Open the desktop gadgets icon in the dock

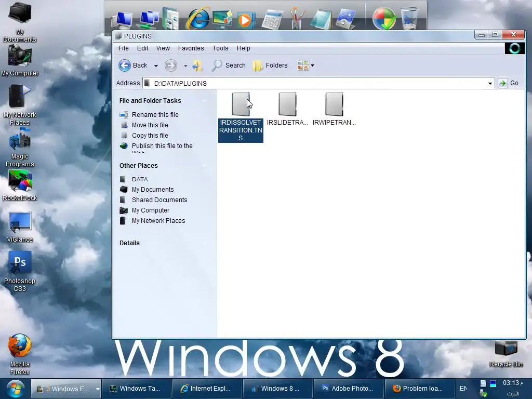pyautogui.click(x=222, y=19)
